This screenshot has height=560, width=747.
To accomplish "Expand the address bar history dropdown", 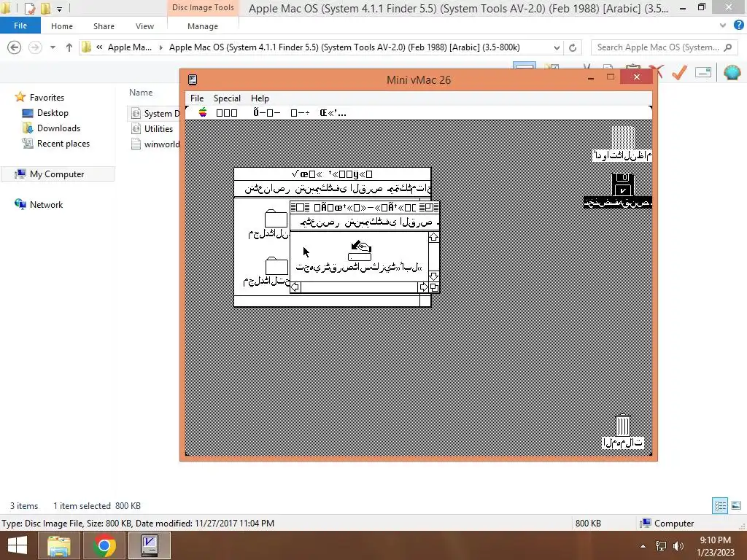I will point(557,47).
